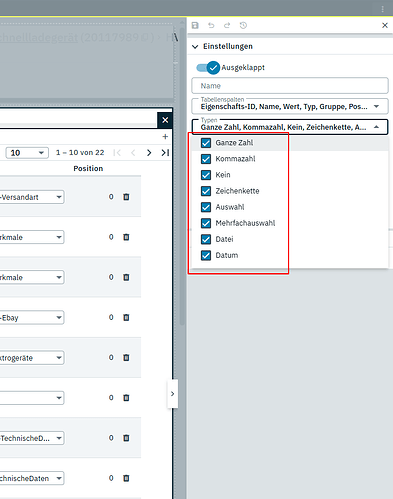Image resolution: width=393 pixels, height=499 pixels.
Task: Open the page size dropdown showing 10
Action: click(x=27, y=153)
